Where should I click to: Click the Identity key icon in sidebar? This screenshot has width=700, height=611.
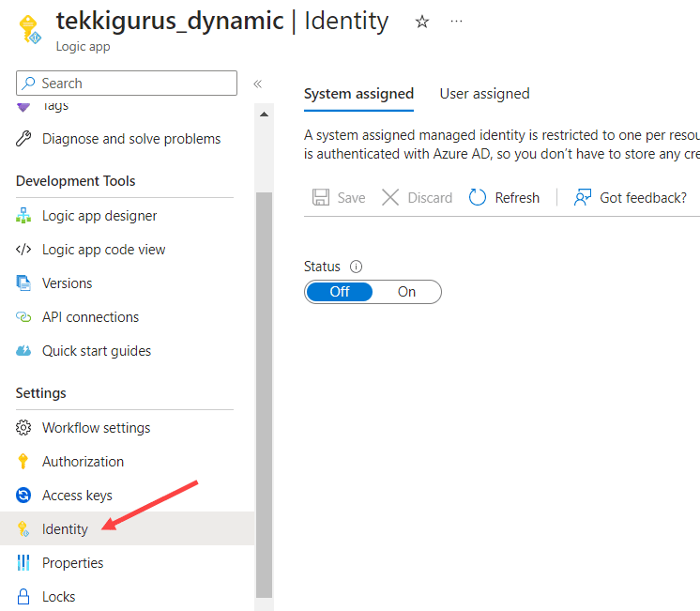click(23, 528)
